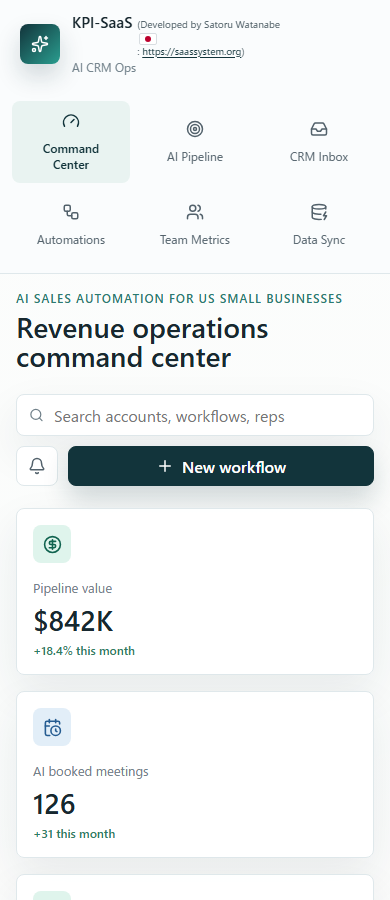390x900 pixels.
Task: Click the AI booked meetings label
Action: pos(91,771)
